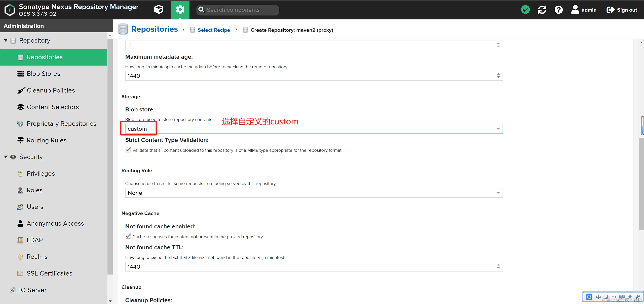Go to Cleanup Policies in sidebar

coord(51,90)
